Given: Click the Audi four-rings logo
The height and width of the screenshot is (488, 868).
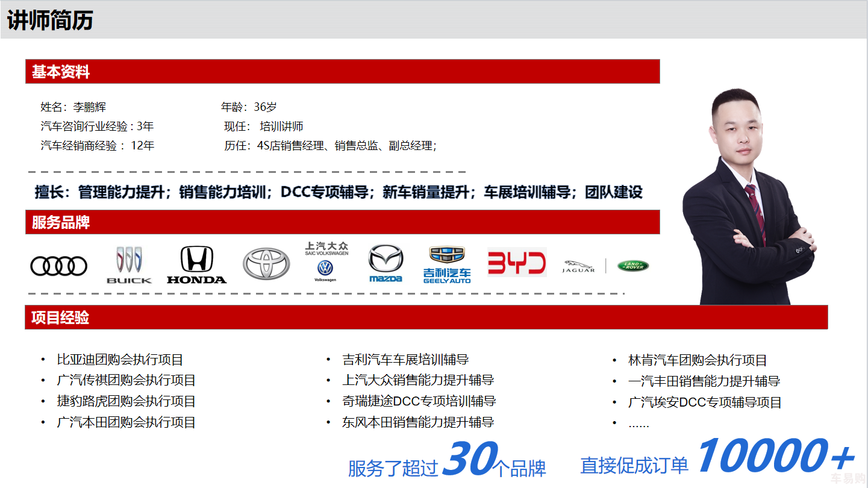Looking at the screenshot, I should click(59, 266).
